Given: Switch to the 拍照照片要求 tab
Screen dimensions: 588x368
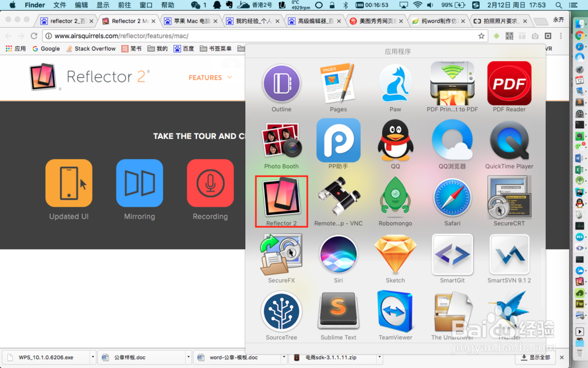Looking at the screenshot, I should 500,21.
